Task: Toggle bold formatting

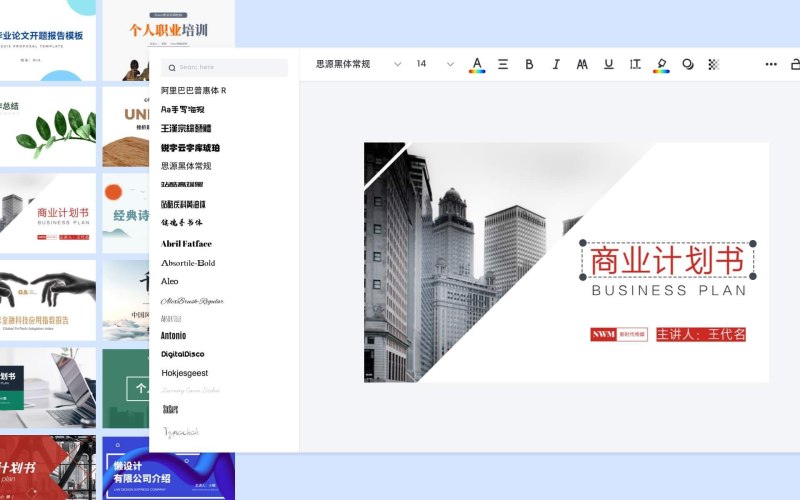Action: 529,64
